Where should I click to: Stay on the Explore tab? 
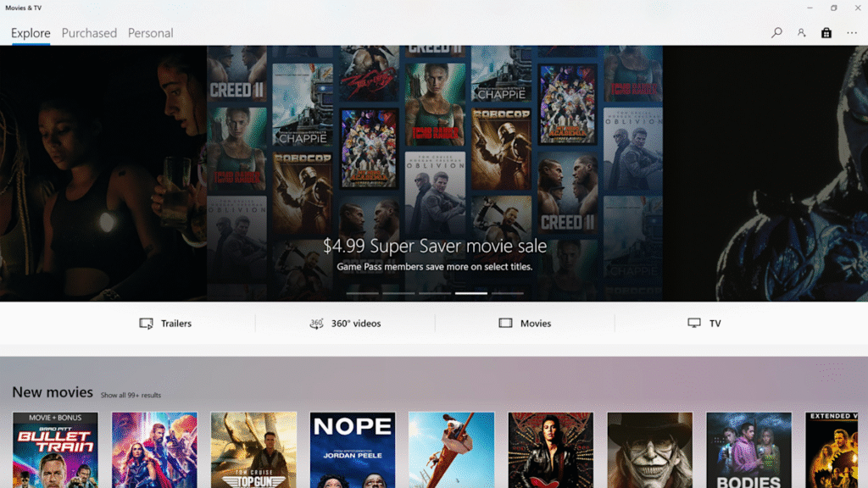(30, 33)
